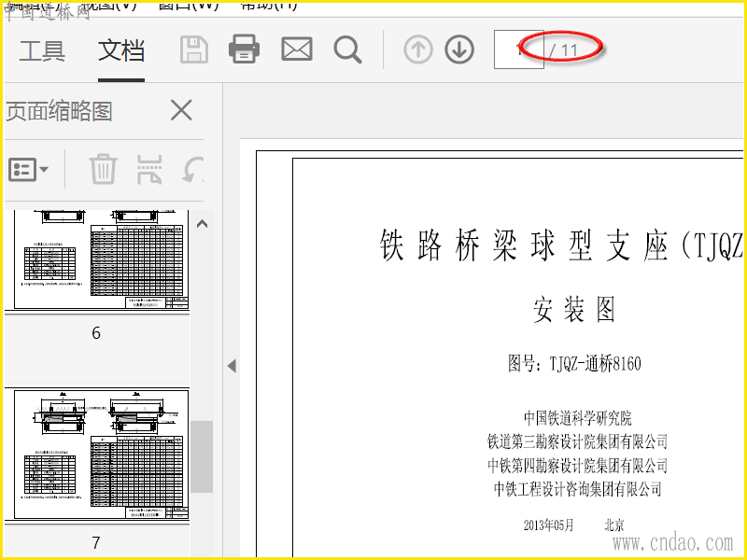Select page 7 thumbnail
Viewport: 747px width, 560px height.
[x=97, y=455]
